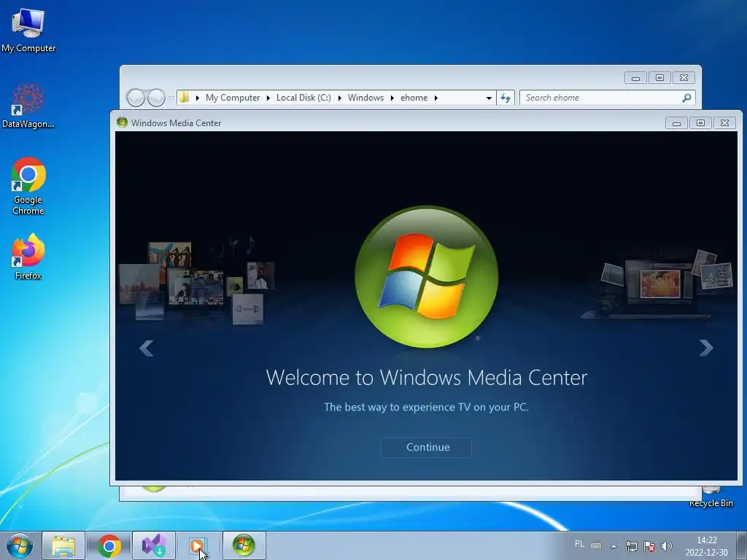Click the volume speaker tray icon
Viewport: 747px width, 560px height.
point(667,546)
